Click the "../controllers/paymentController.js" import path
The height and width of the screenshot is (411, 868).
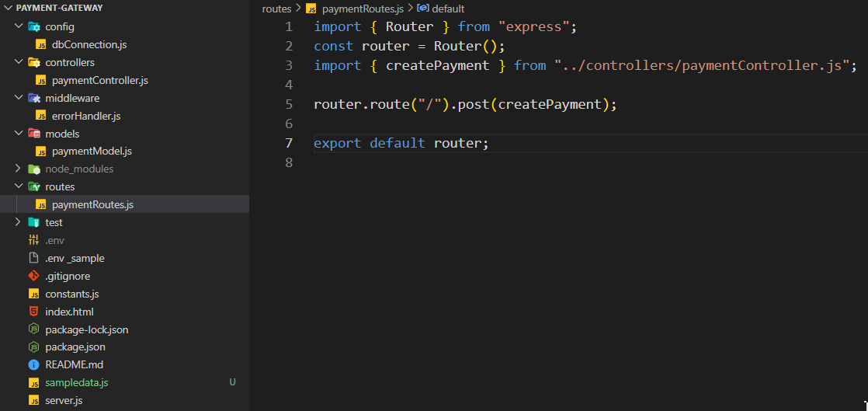pyautogui.click(x=701, y=65)
